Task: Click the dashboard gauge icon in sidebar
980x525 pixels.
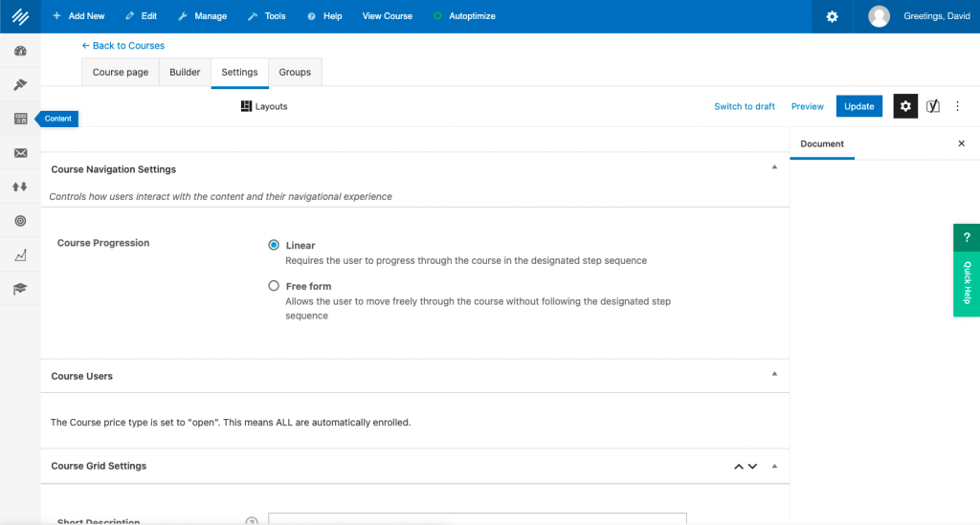Action: coord(20,51)
